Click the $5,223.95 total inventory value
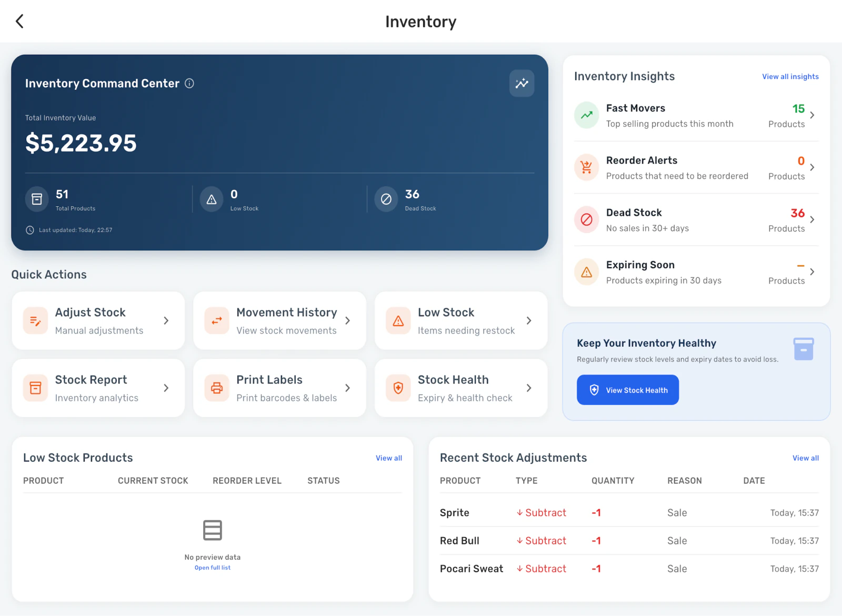This screenshot has width=842, height=616. tap(81, 143)
